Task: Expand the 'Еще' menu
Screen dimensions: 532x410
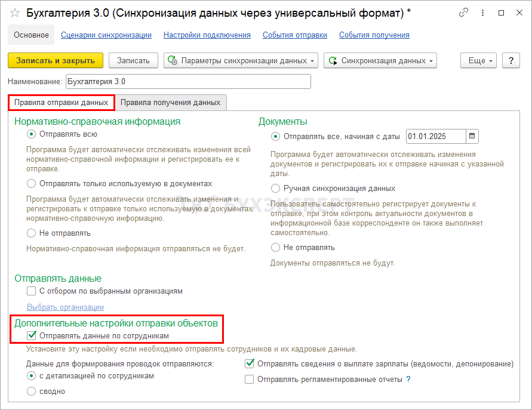Action: [x=478, y=60]
